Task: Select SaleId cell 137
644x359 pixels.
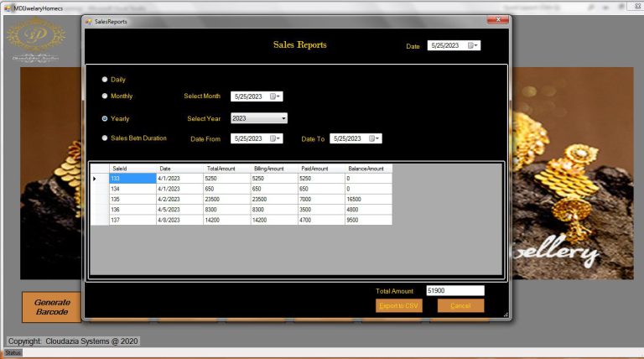Action: (132, 220)
